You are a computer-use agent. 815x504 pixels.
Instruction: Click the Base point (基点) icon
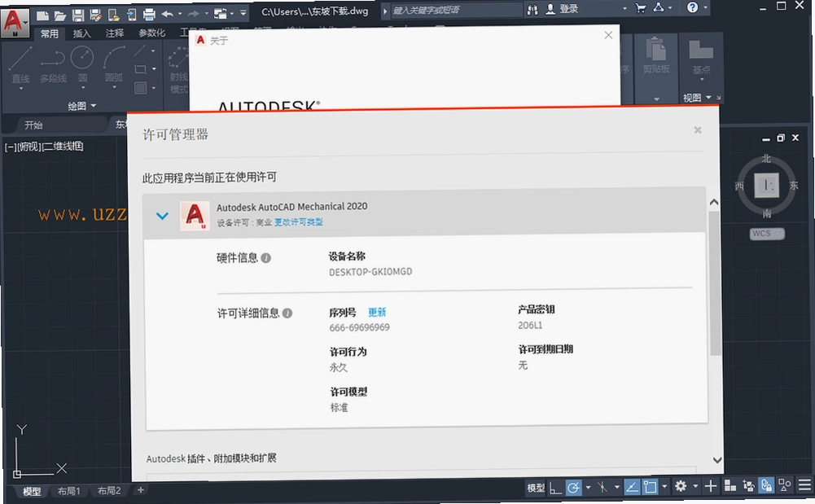coord(701,57)
